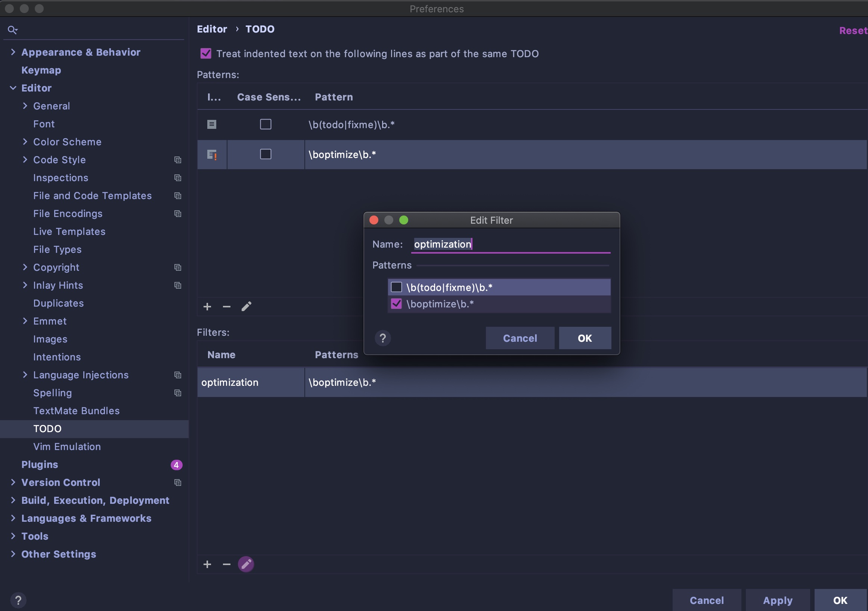
Task: Click the highlighted edit filter pencil icon
Action: pyautogui.click(x=246, y=564)
